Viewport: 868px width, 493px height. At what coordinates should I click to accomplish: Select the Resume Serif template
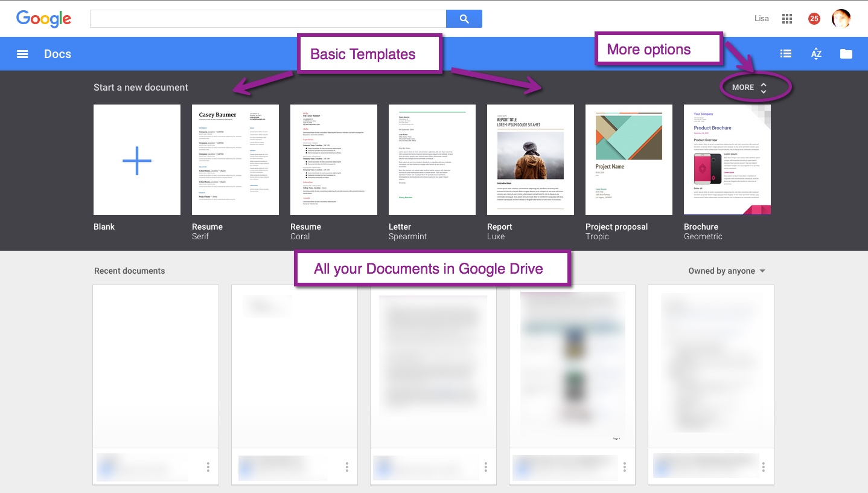(235, 160)
